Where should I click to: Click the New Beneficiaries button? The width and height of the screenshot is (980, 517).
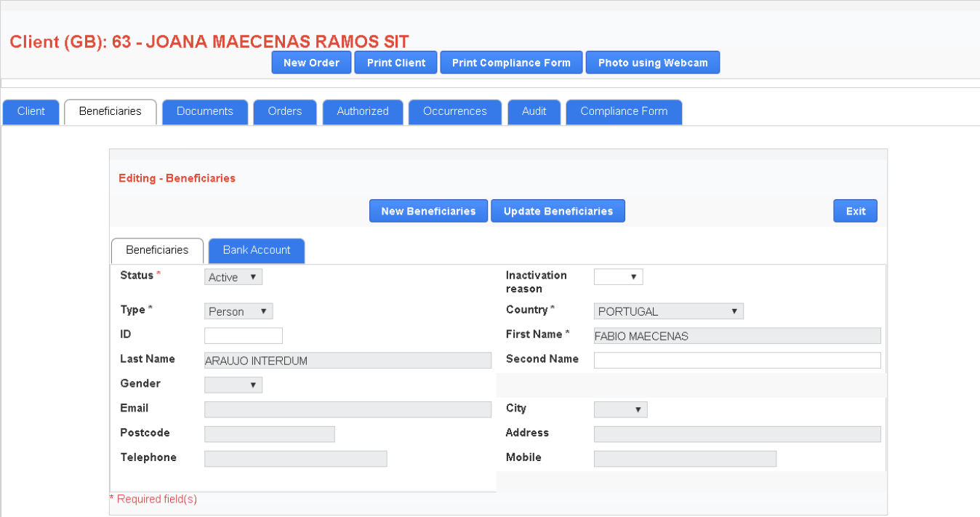coord(428,211)
